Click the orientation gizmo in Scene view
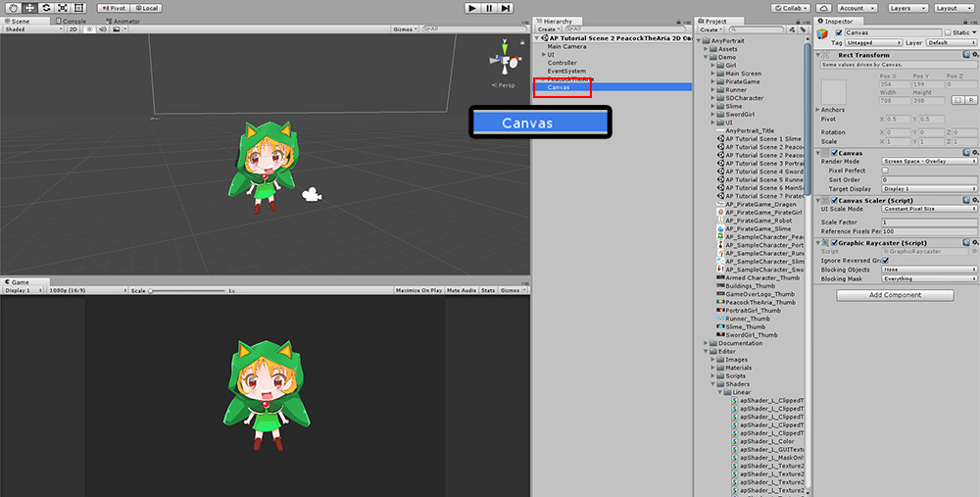 (x=505, y=60)
